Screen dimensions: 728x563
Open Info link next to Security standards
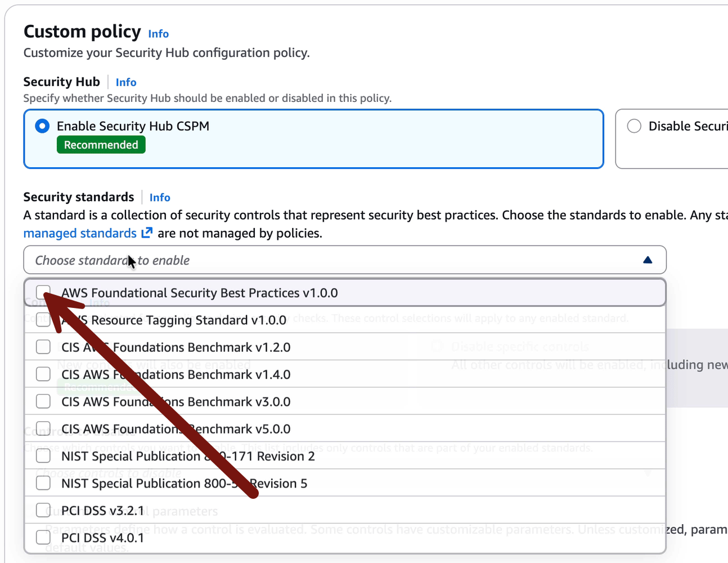(160, 198)
